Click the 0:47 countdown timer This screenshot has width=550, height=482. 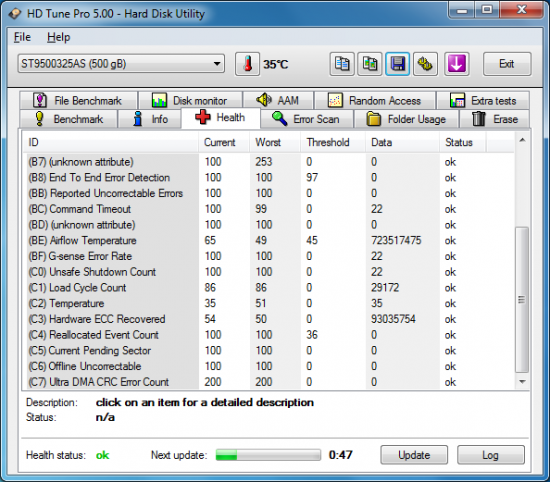click(x=341, y=455)
